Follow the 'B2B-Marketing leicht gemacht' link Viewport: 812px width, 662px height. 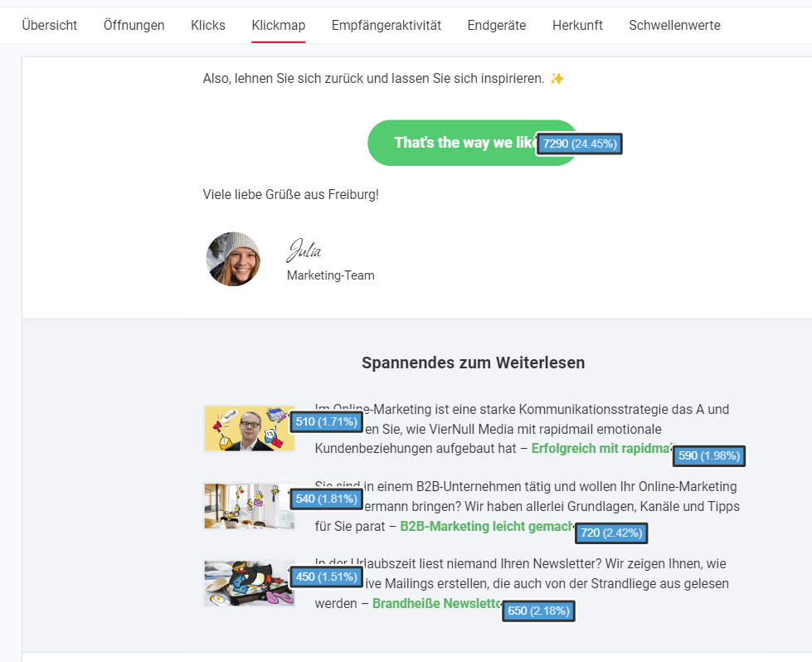pyautogui.click(x=486, y=526)
